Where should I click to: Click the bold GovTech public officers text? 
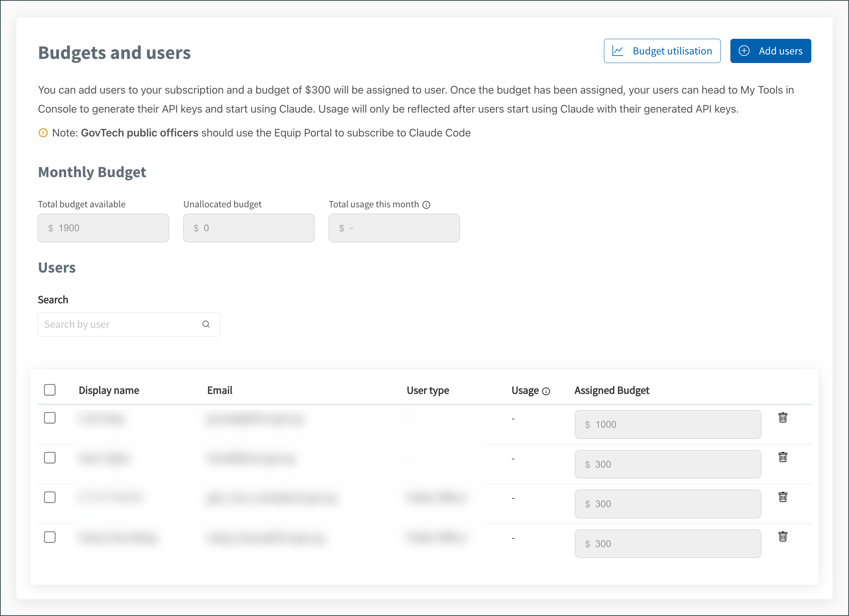(x=140, y=133)
